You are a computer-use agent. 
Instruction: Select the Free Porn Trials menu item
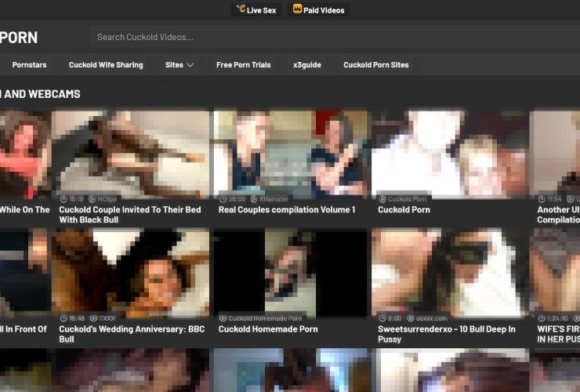pyautogui.click(x=243, y=65)
